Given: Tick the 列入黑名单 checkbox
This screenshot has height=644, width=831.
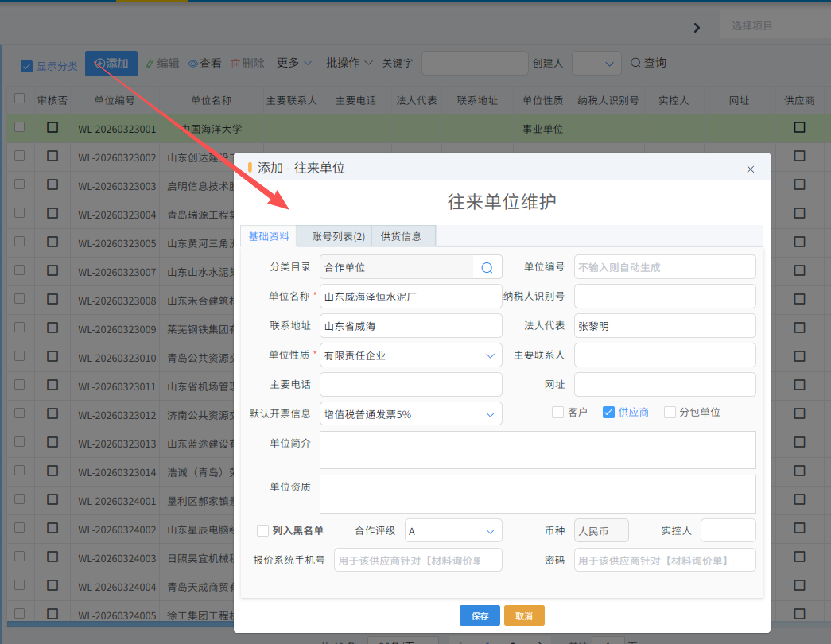Looking at the screenshot, I should 262,530.
